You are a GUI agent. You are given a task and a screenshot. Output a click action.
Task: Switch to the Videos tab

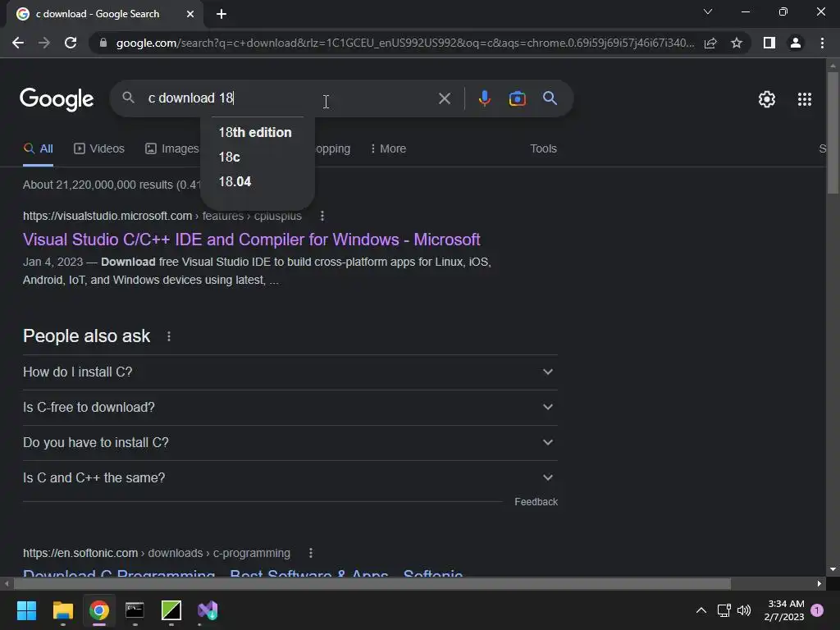99,148
